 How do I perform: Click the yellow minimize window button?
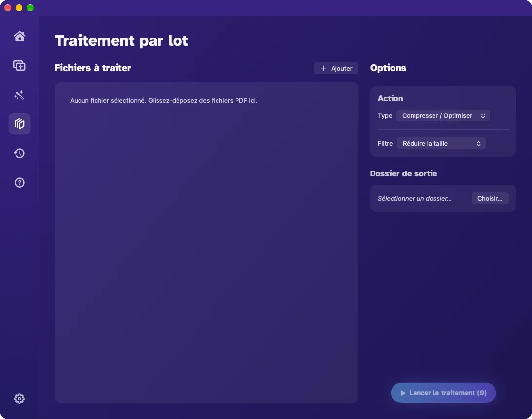coord(19,8)
